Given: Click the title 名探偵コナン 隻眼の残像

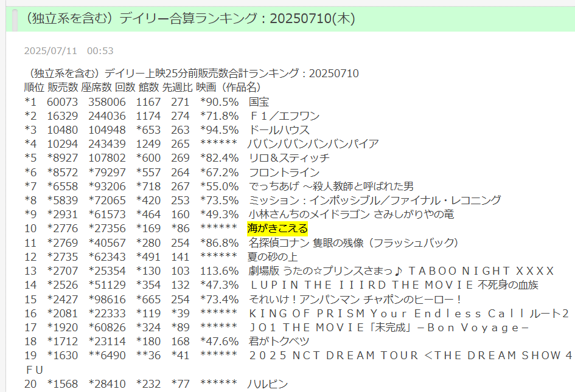Looking at the screenshot, I should click(x=354, y=243).
